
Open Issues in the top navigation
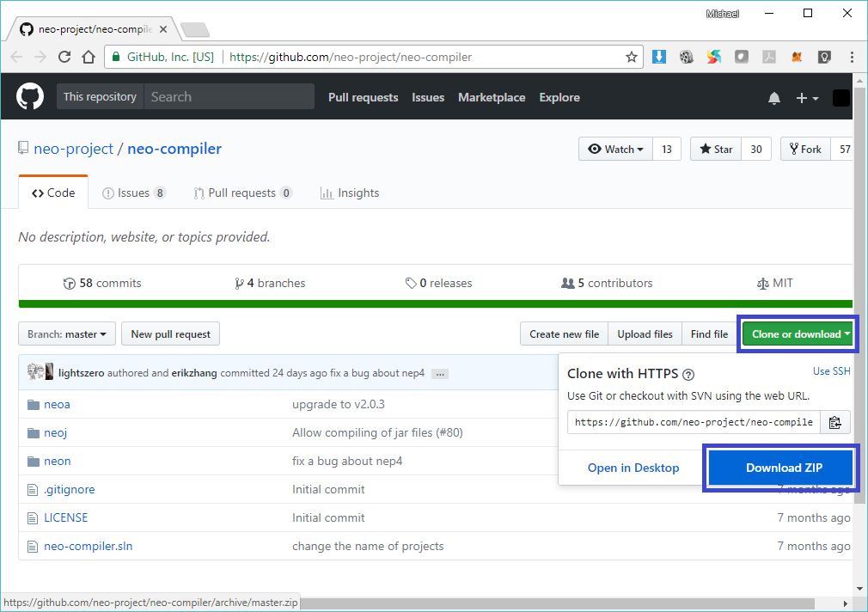[x=428, y=97]
